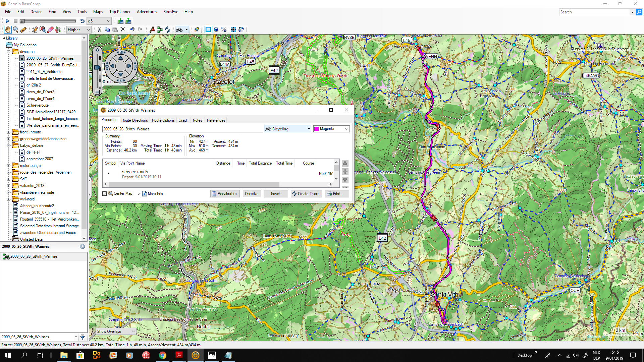Viewport: 644px width, 362px height.
Task: Expand the frontlijnroute folder
Action: tap(9, 132)
